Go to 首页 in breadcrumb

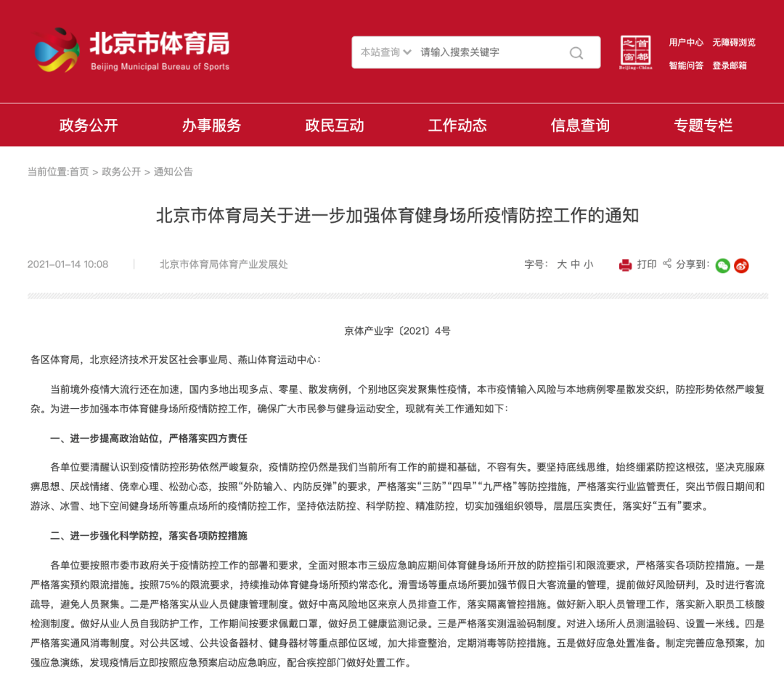point(79,171)
